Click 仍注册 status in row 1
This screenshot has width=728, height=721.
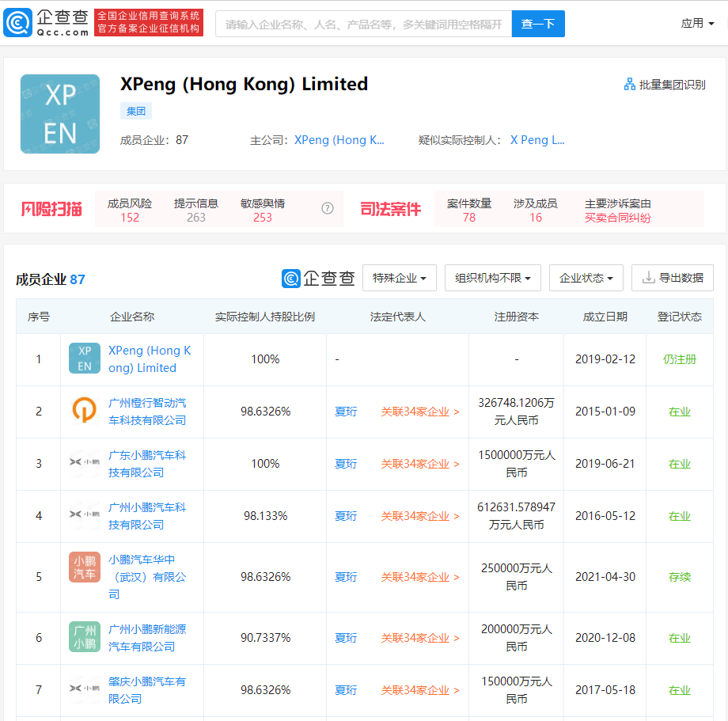(x=679, y=359)
